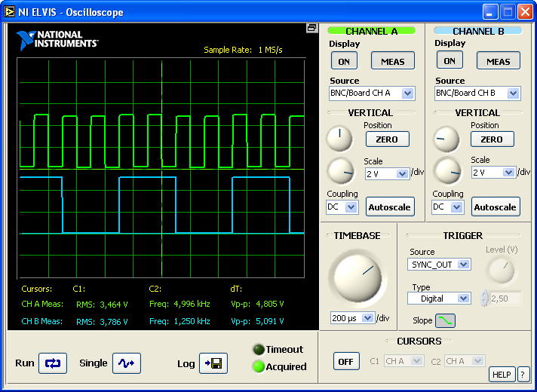Click CH A Vp-p 4,805 V reading

[257, 304]
